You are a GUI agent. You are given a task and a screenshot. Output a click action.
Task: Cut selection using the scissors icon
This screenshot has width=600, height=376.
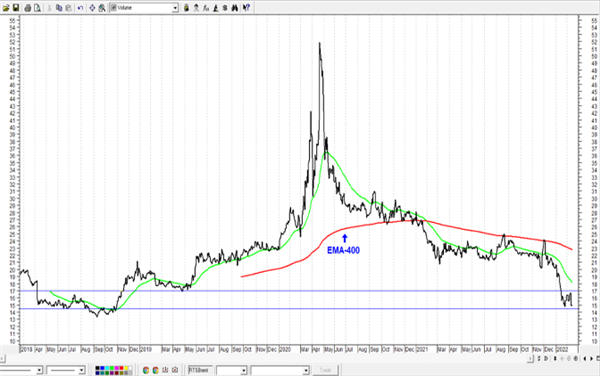point(49,8)
